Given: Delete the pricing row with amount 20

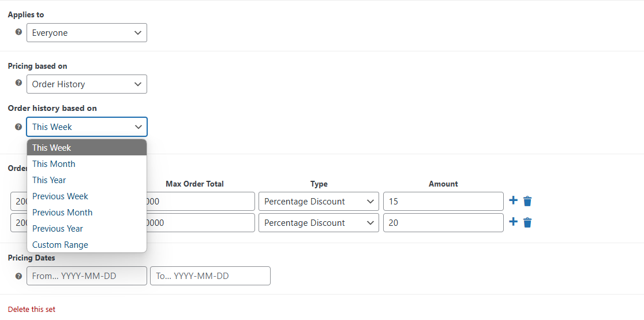Looking at the screenshot, I should pyautogui.click(x=528, y=222).
